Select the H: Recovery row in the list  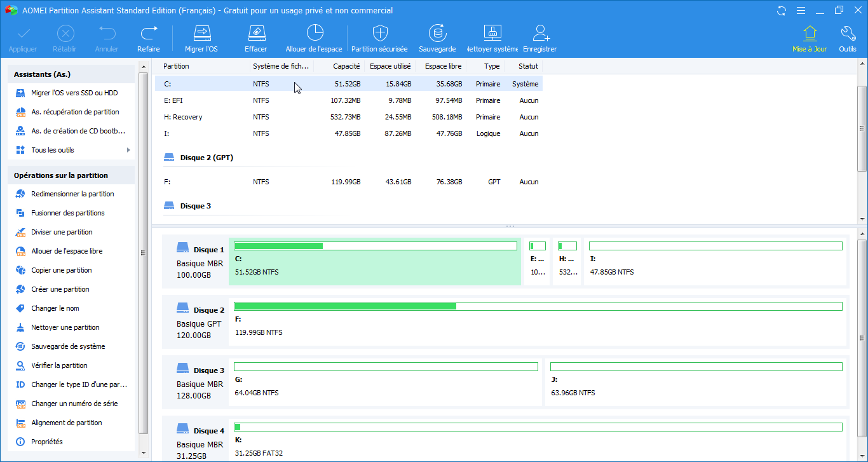coord(349,117)
